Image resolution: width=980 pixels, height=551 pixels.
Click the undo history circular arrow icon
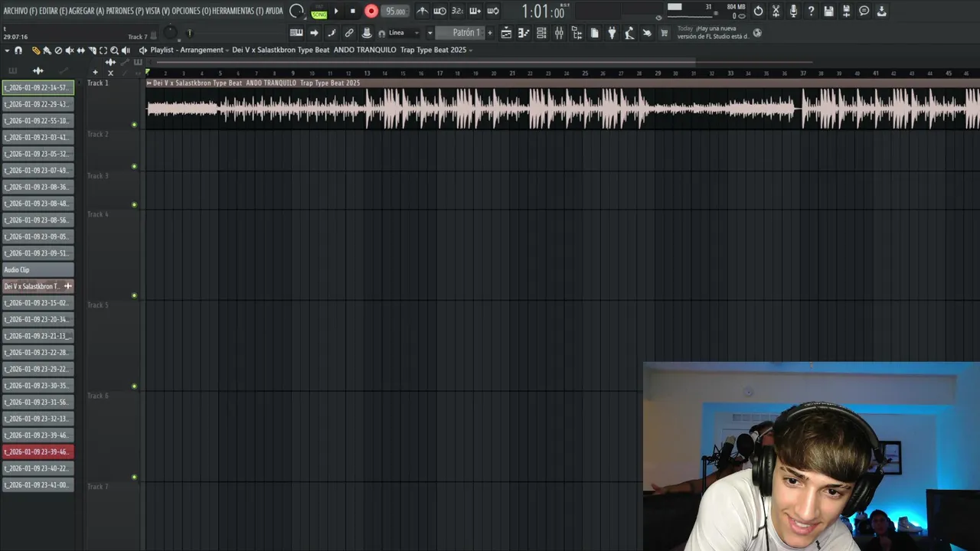click(x=758, y=11)
